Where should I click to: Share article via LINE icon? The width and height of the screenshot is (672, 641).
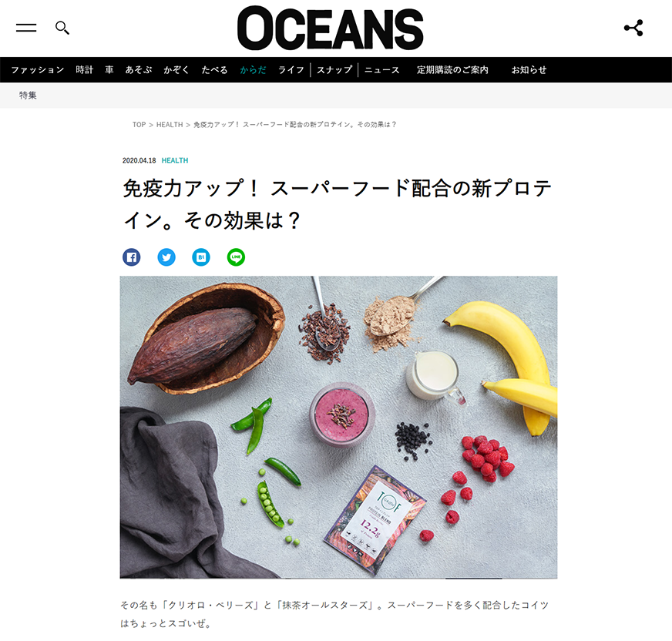pyautogui.click(x=236, y=257)
